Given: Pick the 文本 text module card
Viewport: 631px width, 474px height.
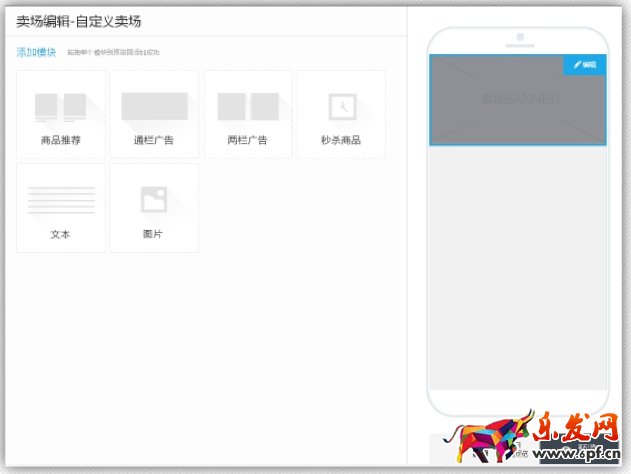Looking at the screenshot, I should pyautogui.click(x=61, y=208).
